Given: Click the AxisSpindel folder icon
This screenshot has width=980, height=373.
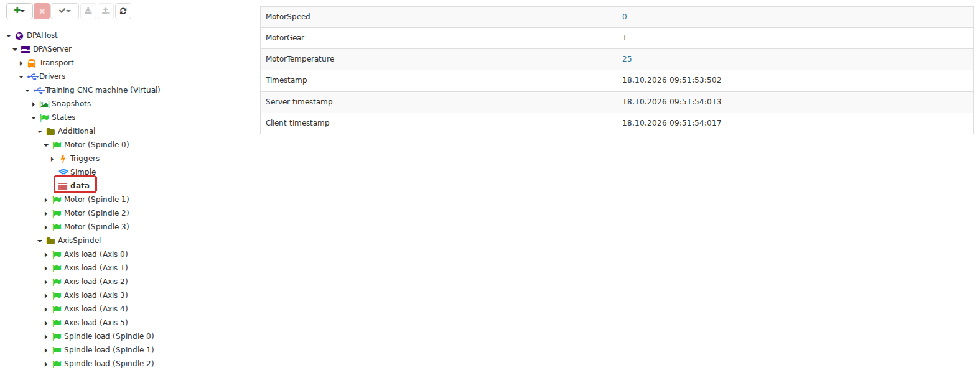Looking at the screenshot, I should 50,241.
